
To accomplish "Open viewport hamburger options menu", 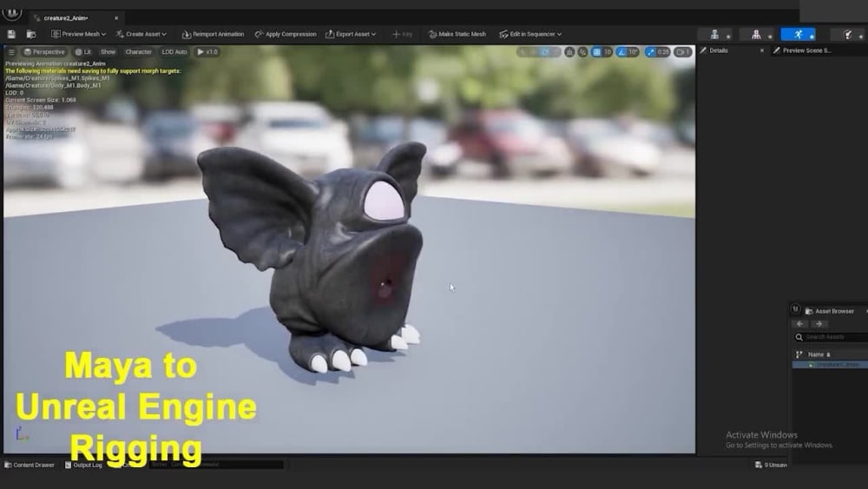I will click(11, 52).
